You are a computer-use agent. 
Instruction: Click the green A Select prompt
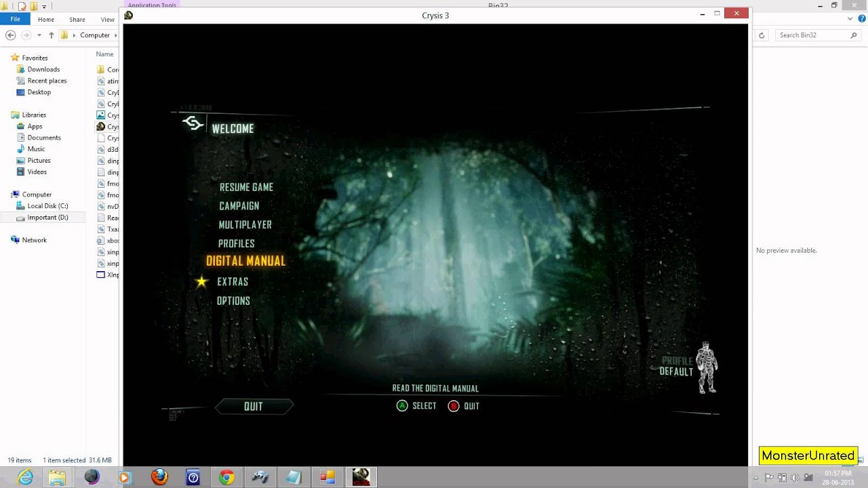tap(416, 406)
